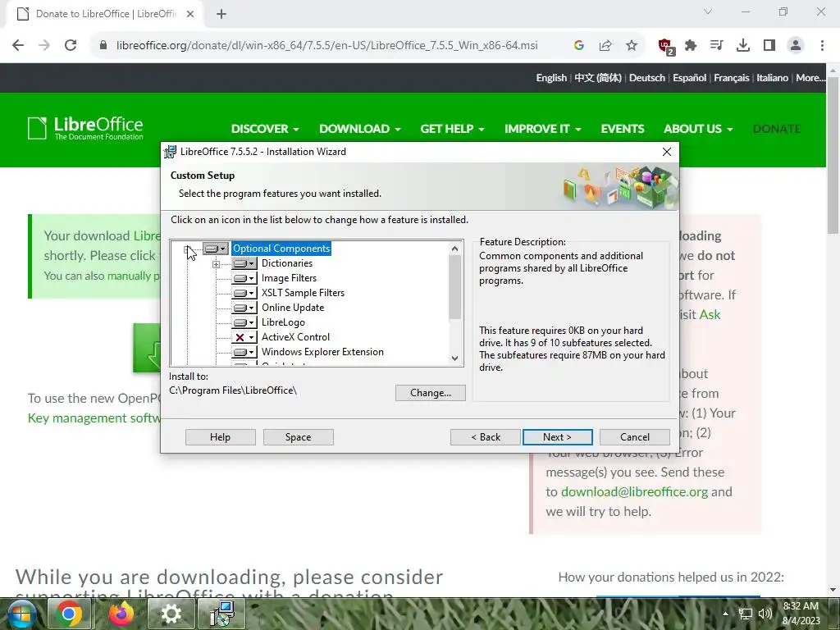The height and width of the screenshot is (630, 840).
Task: Reload the page in Chrome
Action: click(x=71, y=46)
